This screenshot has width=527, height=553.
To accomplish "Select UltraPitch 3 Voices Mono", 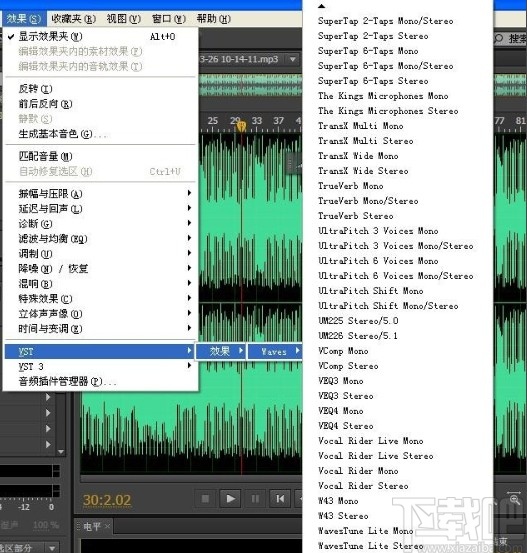I will (x=378, y=231).
